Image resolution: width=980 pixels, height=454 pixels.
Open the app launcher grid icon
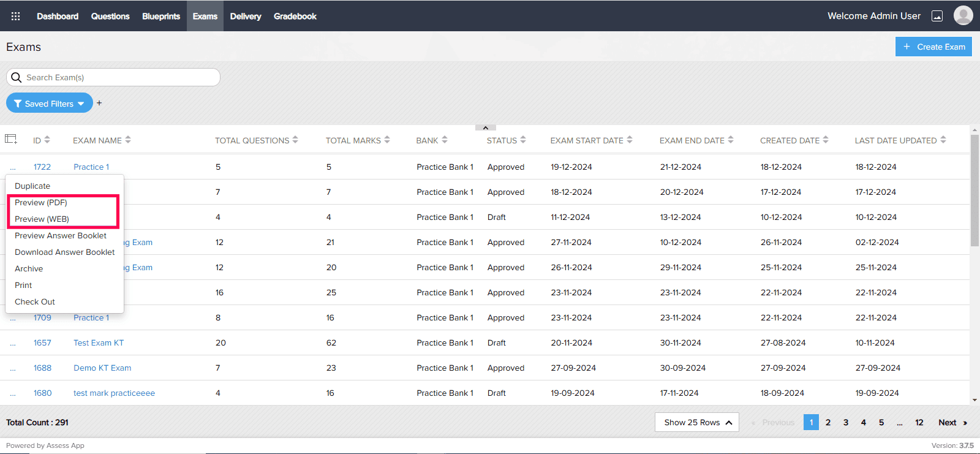click(x=16, y=16)
